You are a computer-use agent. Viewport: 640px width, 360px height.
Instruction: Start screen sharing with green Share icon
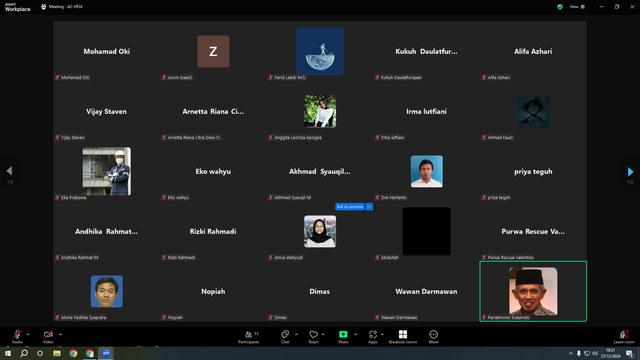pos(343,337)
